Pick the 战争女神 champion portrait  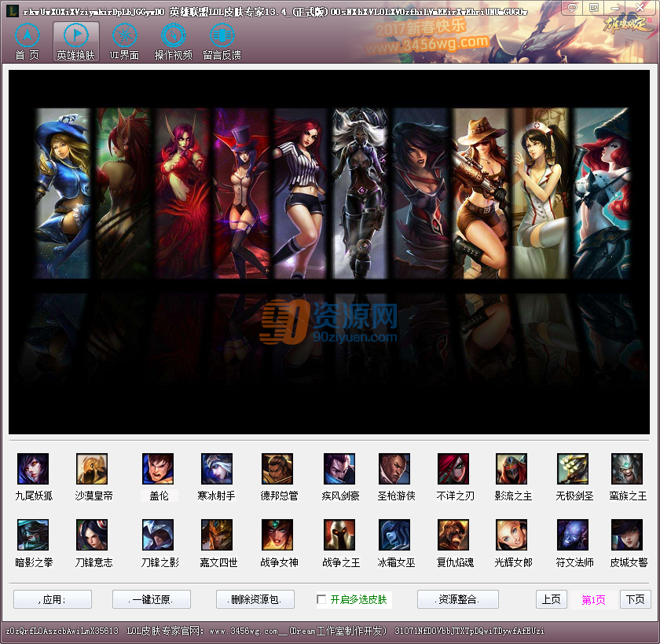click(x=277, y=535)
